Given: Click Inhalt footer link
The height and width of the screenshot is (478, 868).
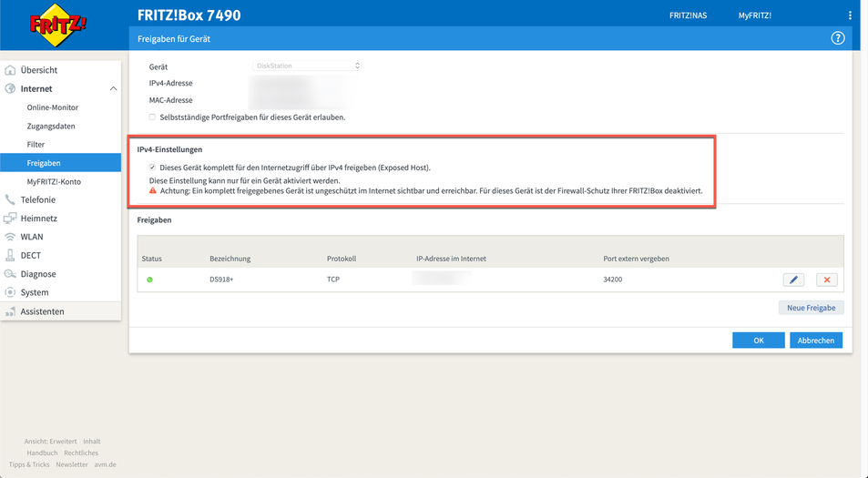Looking at the screenshot, I should (x=92, y=442).
